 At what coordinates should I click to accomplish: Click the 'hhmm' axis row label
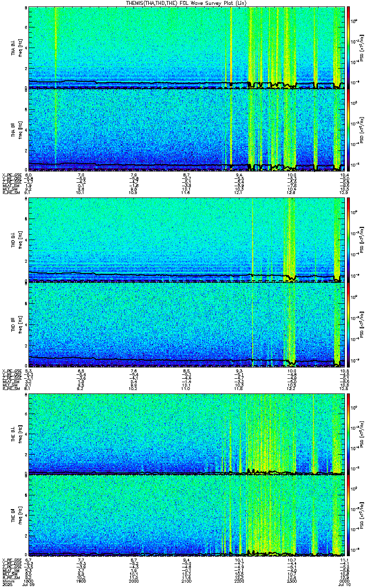pyautogui.click(x=7, y=582)
